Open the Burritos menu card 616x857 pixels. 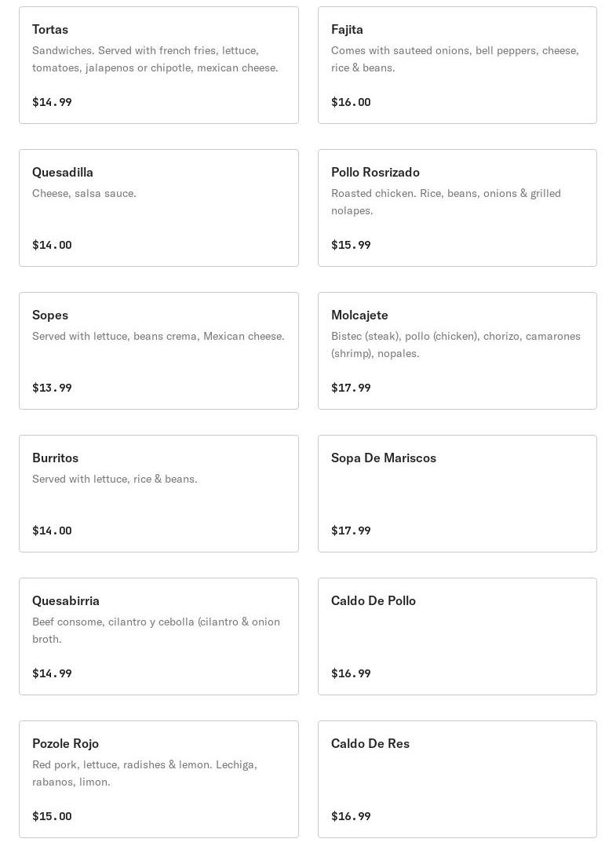click(x=159, y=494)
